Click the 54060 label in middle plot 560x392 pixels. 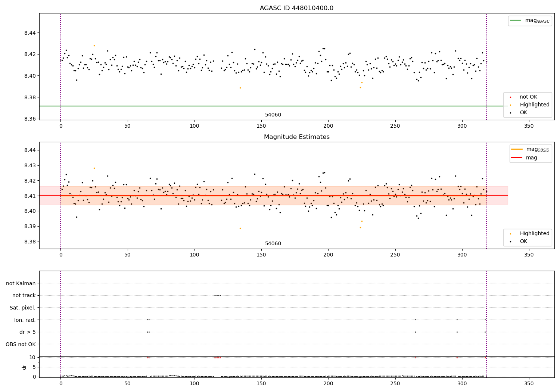(x=273, y=244)
